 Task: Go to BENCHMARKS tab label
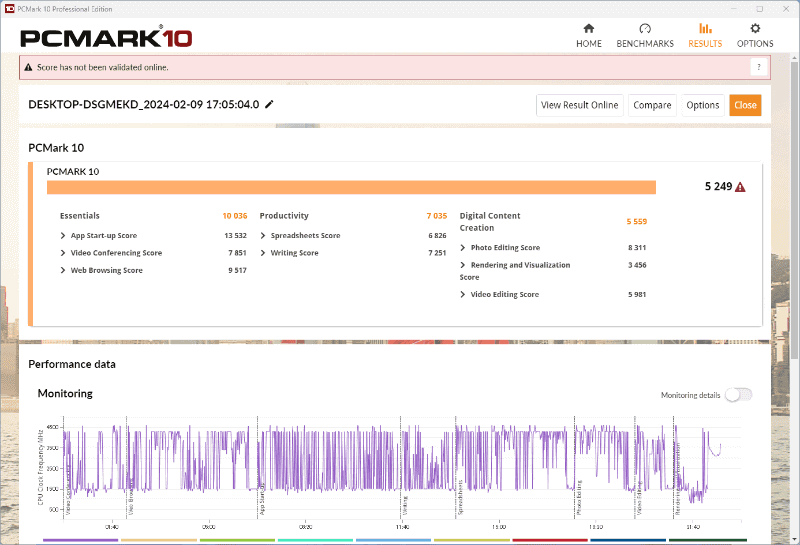pyautogui.click(x=645, y=44)
